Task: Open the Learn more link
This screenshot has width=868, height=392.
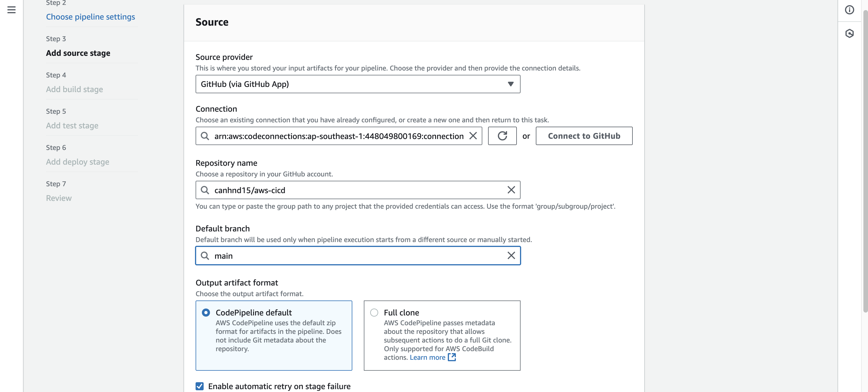Action: coord(427,357)
